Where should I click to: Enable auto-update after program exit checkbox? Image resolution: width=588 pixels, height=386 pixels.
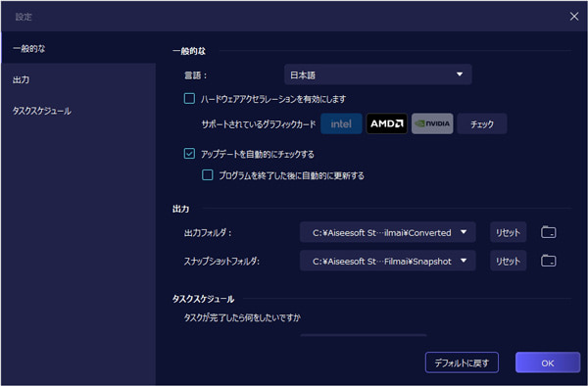click(x=208, y=175)
